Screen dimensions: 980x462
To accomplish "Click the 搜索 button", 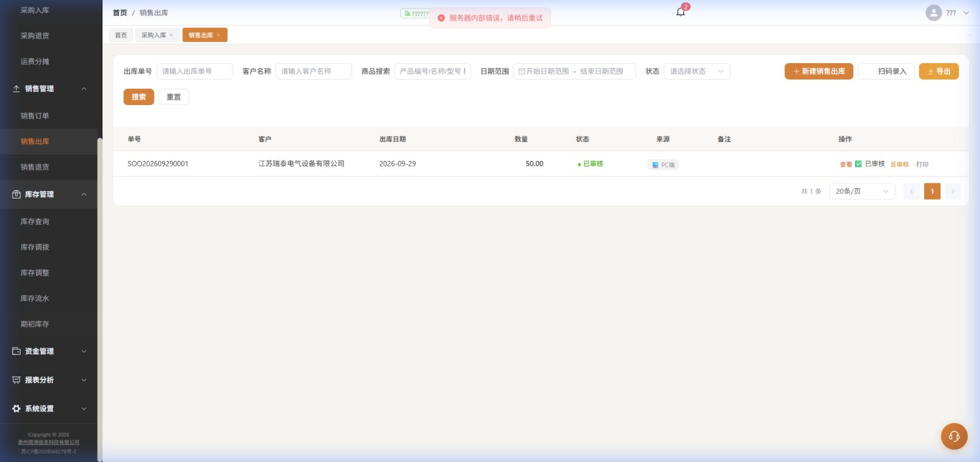I will pyautogui.click(x=139, y=97).
